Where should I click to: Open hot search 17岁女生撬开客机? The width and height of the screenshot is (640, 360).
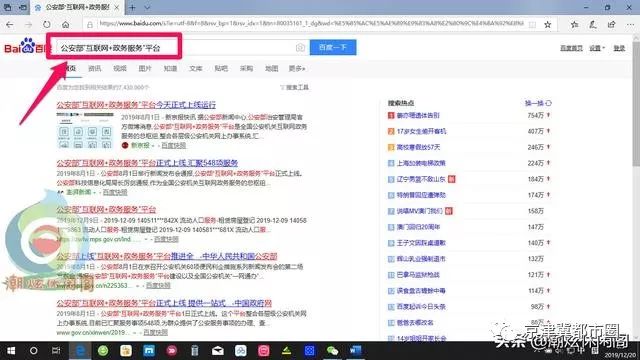click(x=422, y=131)
